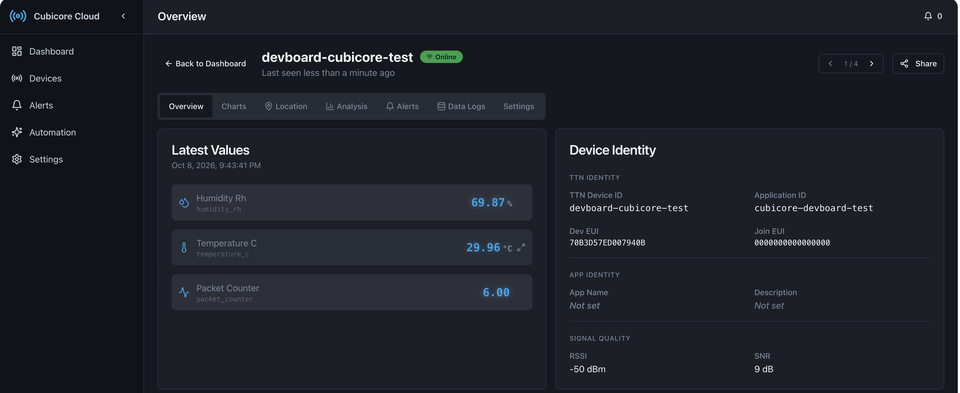Viewport: 960px width, 393px height.
Task: Select the Packet Counter value 6.00
Action: 496,293
